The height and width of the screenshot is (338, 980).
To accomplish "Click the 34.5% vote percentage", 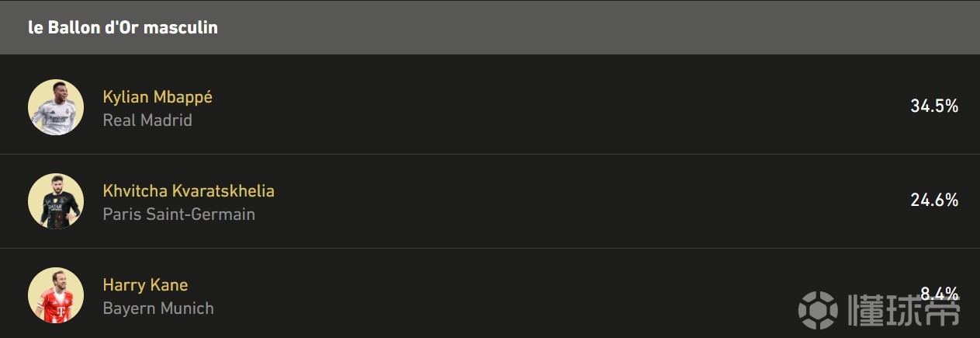I will pos(934,106).
